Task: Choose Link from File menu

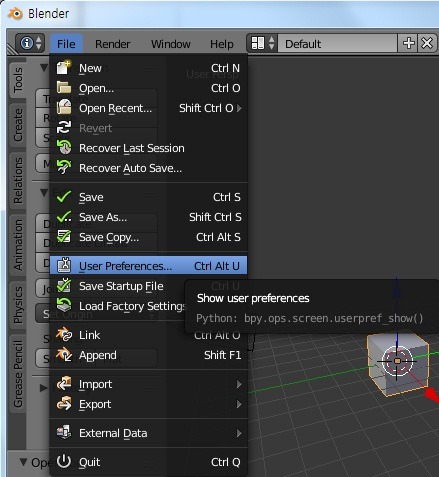Action: [x=149, y=335]
